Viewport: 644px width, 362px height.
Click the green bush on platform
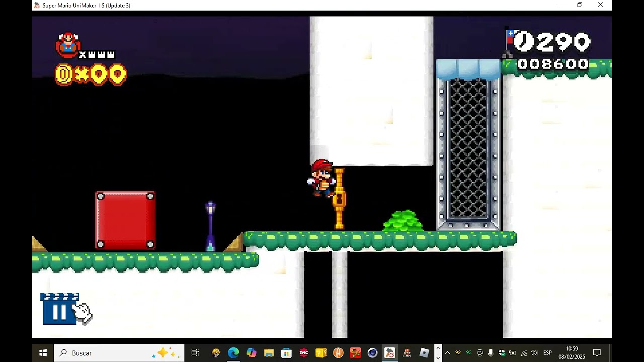403,221
